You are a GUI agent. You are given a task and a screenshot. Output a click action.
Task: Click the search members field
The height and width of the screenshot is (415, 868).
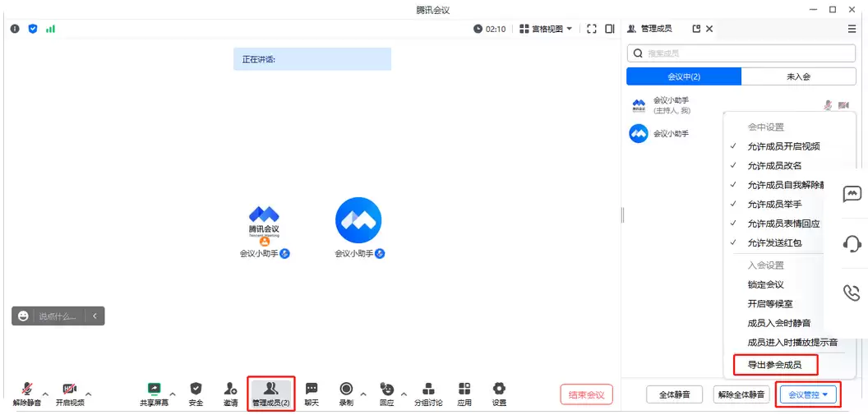(741, 53)
